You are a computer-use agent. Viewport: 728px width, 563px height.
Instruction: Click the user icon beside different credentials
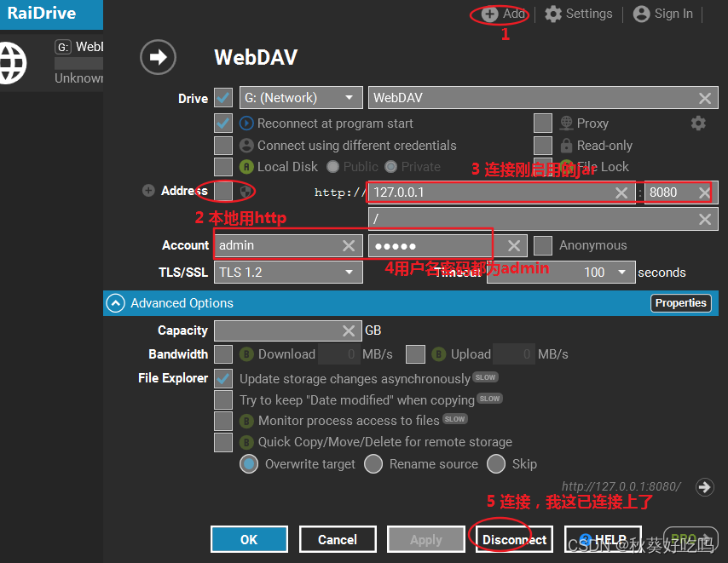(246, 146)
